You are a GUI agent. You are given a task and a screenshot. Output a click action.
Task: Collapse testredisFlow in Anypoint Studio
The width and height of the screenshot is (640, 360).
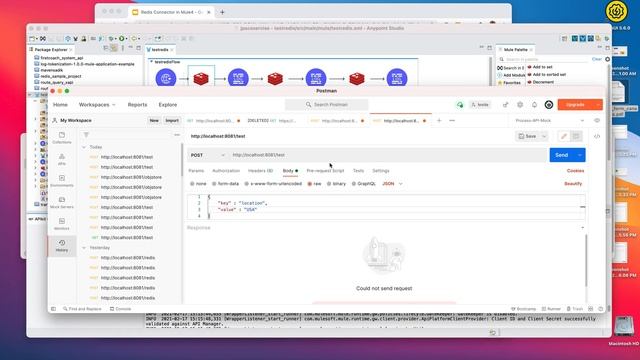151,62
